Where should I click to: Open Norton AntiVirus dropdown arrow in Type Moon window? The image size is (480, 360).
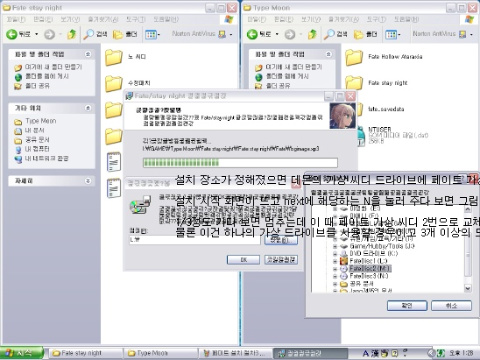pos(471,34)
